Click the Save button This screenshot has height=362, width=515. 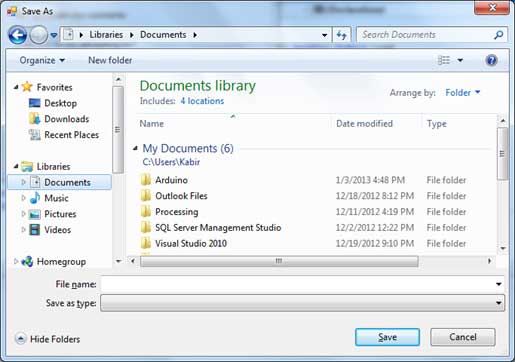(387, 337)
